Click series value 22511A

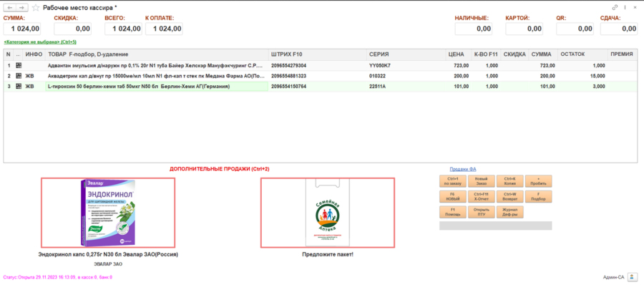[x=377, y=87]
